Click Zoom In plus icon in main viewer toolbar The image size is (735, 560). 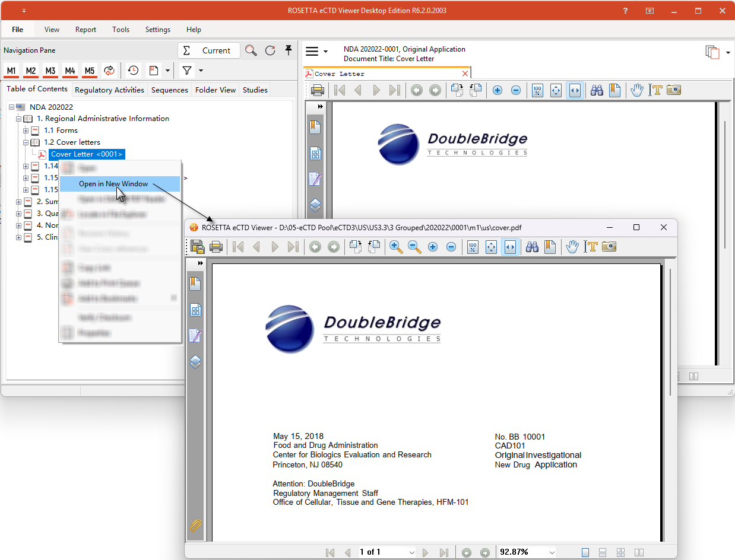[x=498, y=90]
